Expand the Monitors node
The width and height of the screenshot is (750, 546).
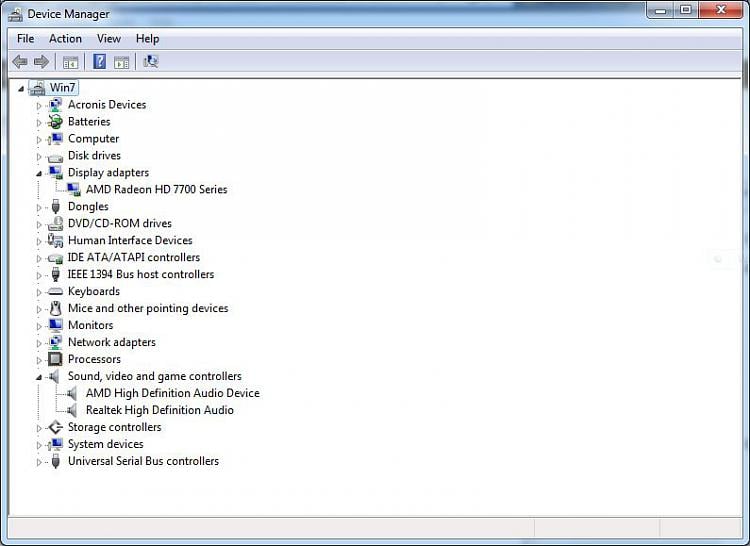tap(39, 326)
